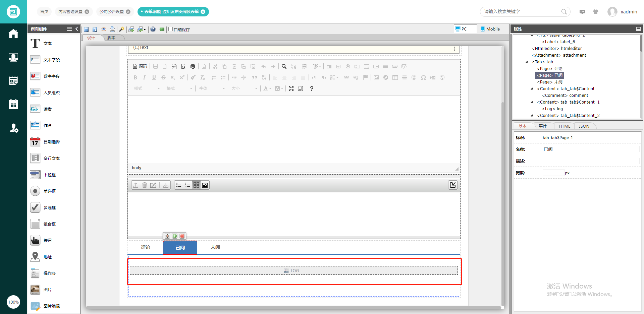Maximize the editor with the fullscreen icon
This screenshot has height=314, width=644.
291,88
